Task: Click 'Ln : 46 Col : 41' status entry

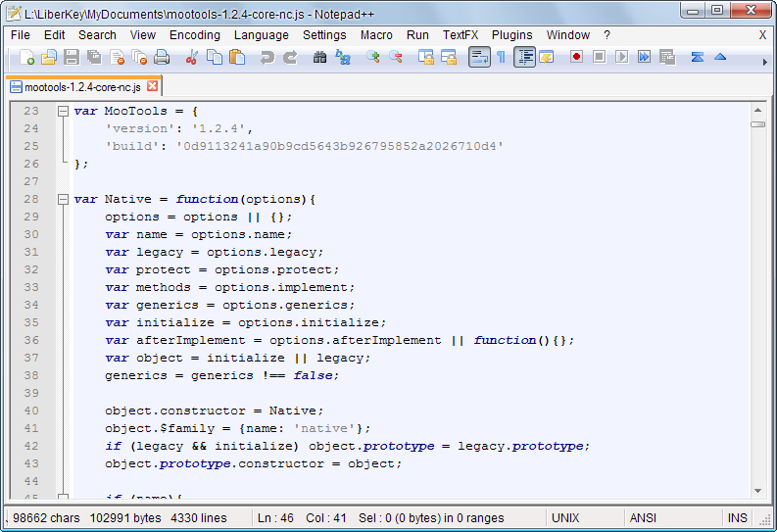Action: point(302,518)
